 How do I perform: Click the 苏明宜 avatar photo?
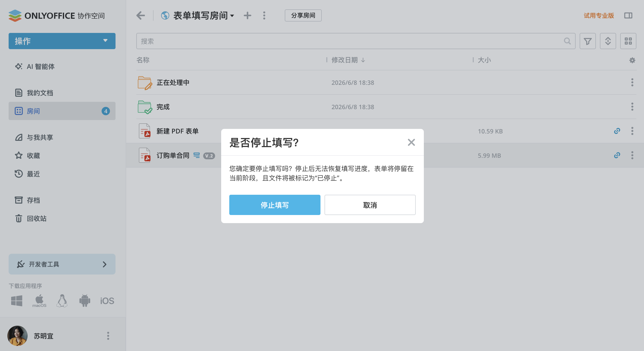(x=17, y=336)
